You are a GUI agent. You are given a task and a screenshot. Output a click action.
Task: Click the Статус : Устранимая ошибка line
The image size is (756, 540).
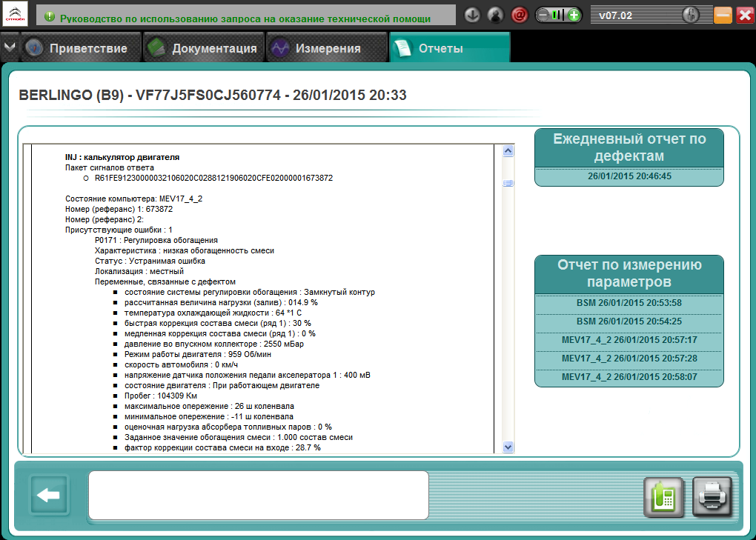coord(150,261)
